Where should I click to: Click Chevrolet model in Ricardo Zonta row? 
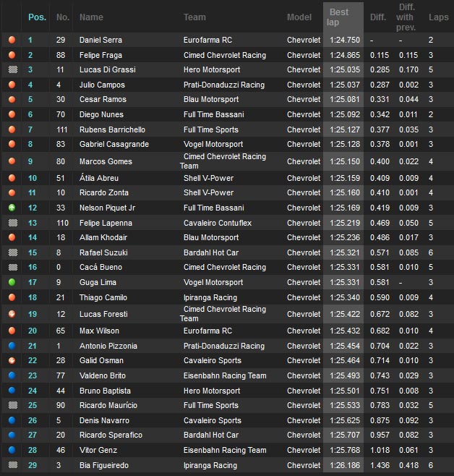pyautogui.click(x=304, y=192)
